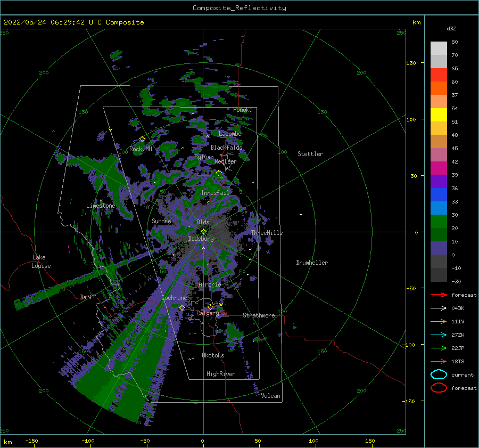This screenshot has width=479, height=448.
Task: Select the 33 dBZ blue swatch
Action: coord(439,208)
